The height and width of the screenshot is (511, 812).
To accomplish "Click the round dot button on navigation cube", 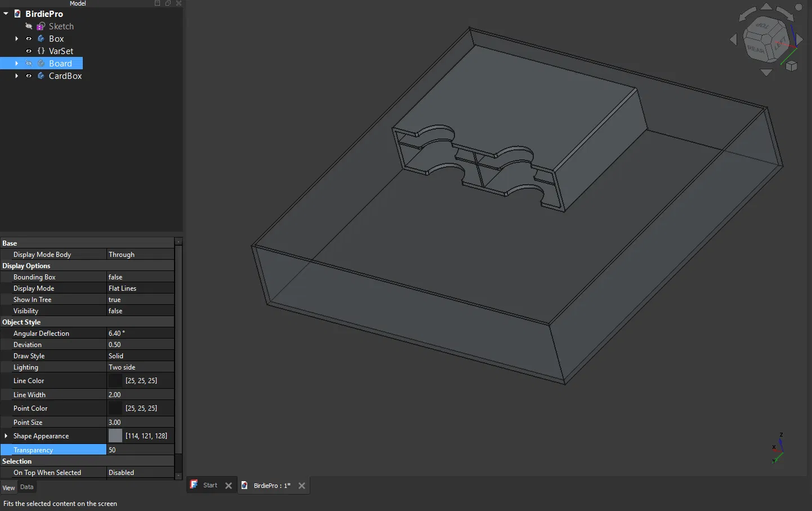I will [x=798, y=7].
